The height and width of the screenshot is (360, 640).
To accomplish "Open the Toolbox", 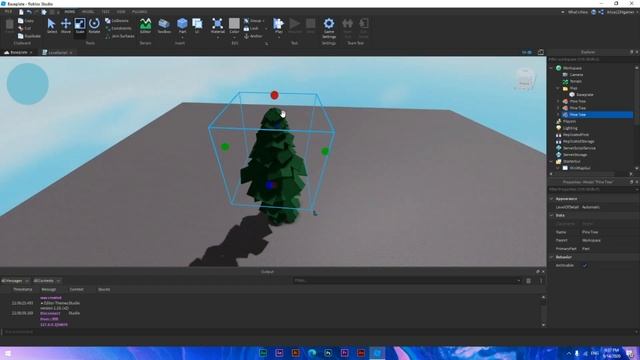I will click(164, 26).
